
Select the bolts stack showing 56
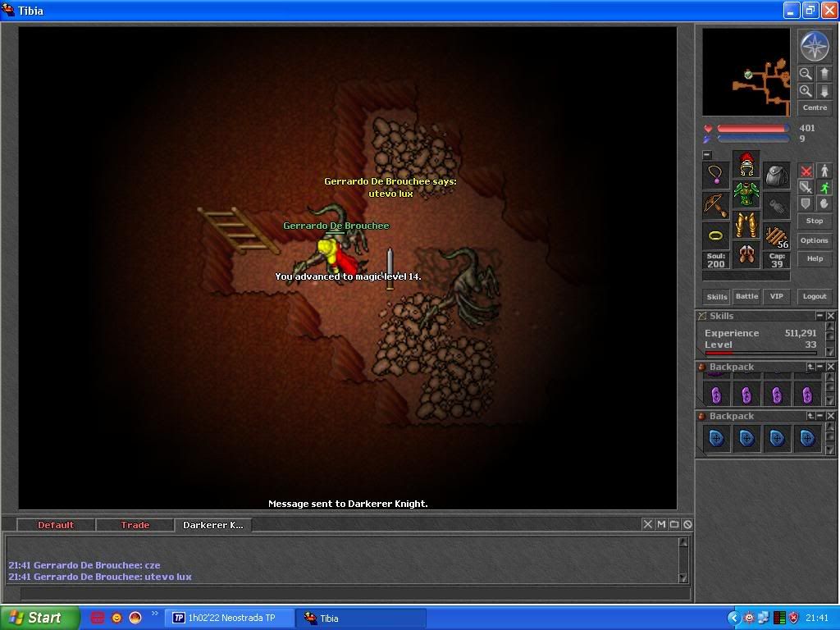(777, 236)
